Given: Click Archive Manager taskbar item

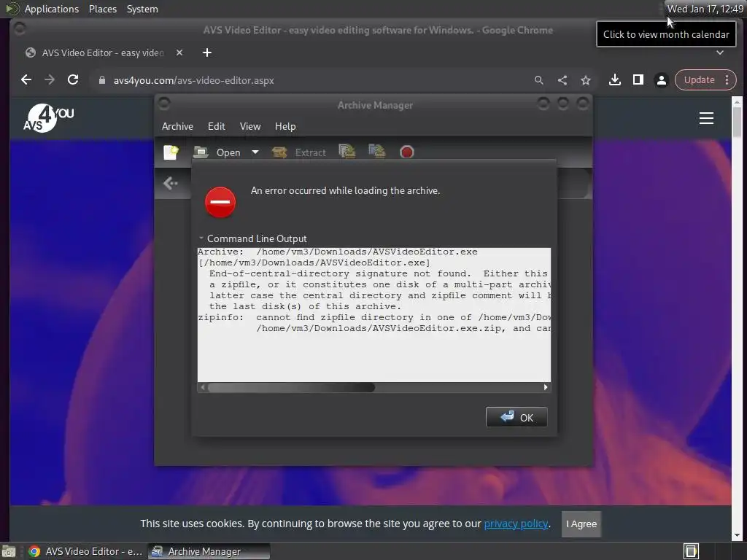Looking at the screenshot, I should click(209, 551).
